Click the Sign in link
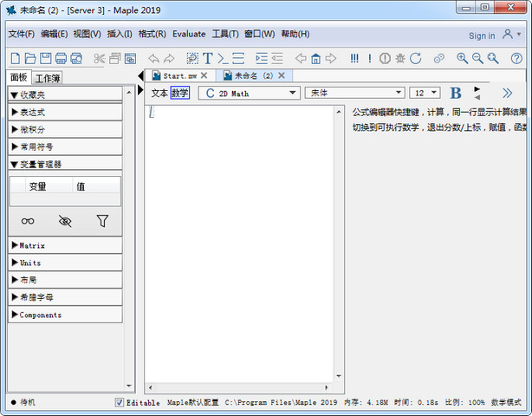 click(x=482, y=36)
